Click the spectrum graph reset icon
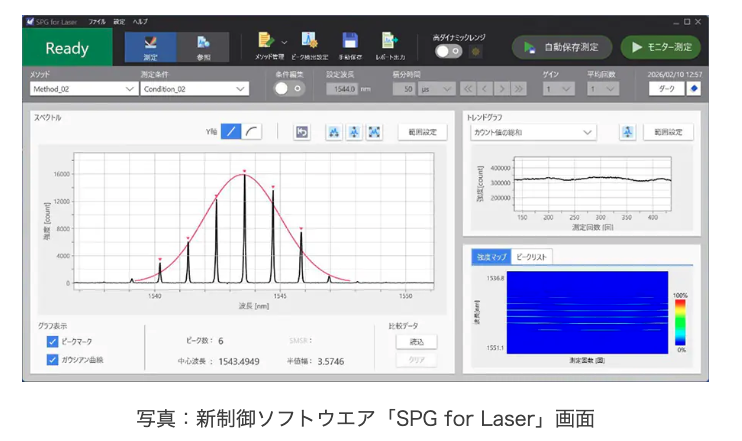This screenshot has width=742, height=441. [300, 132]
